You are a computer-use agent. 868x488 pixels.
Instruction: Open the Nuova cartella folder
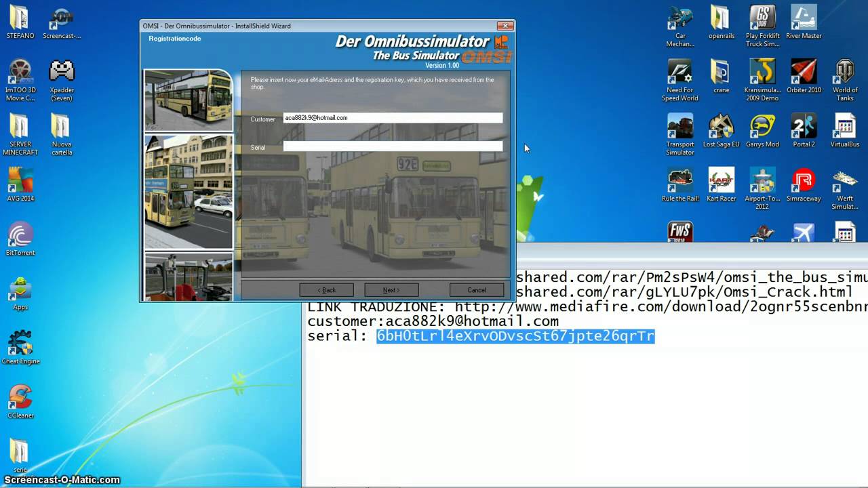62,135
